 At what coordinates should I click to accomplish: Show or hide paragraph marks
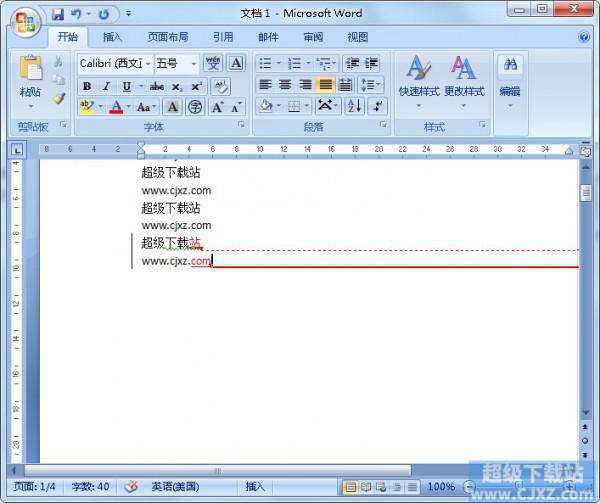(378, 106)
